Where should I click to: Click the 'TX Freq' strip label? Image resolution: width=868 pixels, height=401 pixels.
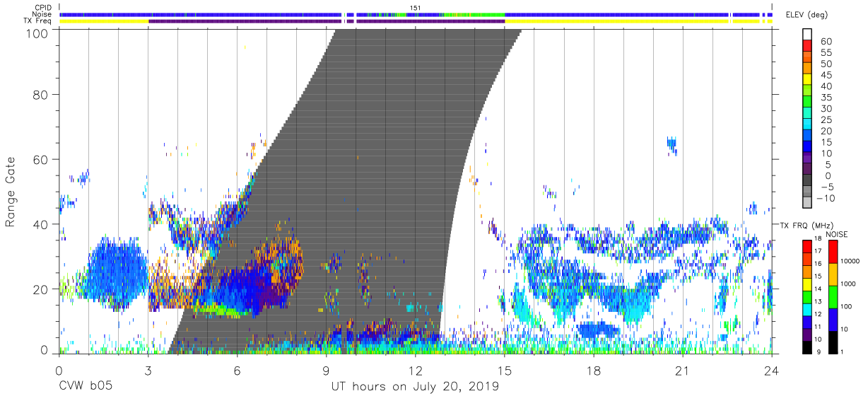38,21
